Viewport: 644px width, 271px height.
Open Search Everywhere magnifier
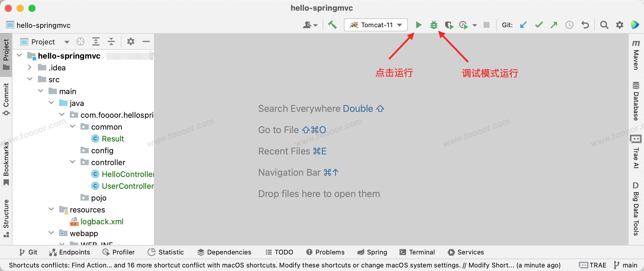click(x=604, y=25)
